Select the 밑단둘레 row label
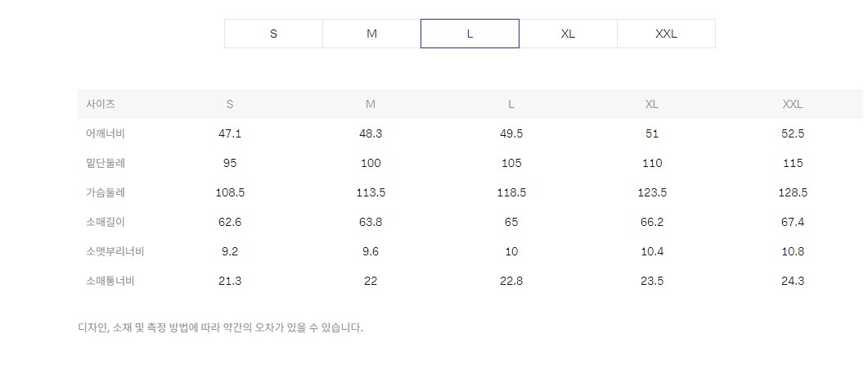Screen dimensions: 868x370 click(x=105, y=163)
